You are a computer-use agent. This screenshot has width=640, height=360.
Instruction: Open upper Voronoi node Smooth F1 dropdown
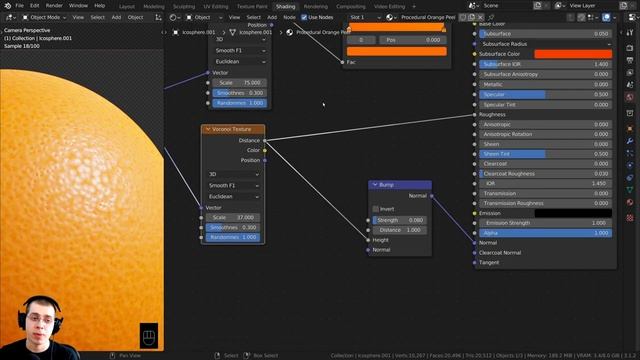tap(240, 51)
